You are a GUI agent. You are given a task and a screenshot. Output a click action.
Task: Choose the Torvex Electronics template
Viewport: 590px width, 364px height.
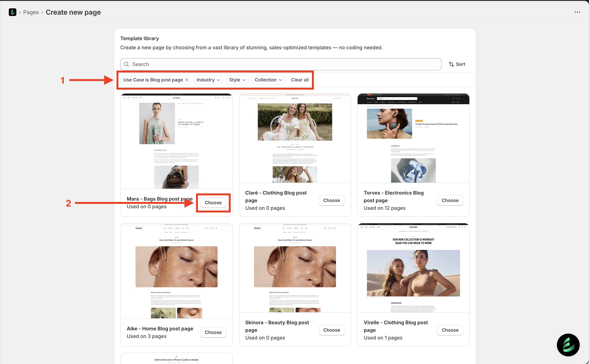[450, 200]
